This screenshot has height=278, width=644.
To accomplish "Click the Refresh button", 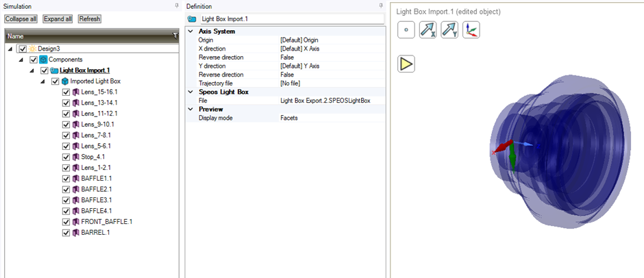I will click(x=90, y=19).
